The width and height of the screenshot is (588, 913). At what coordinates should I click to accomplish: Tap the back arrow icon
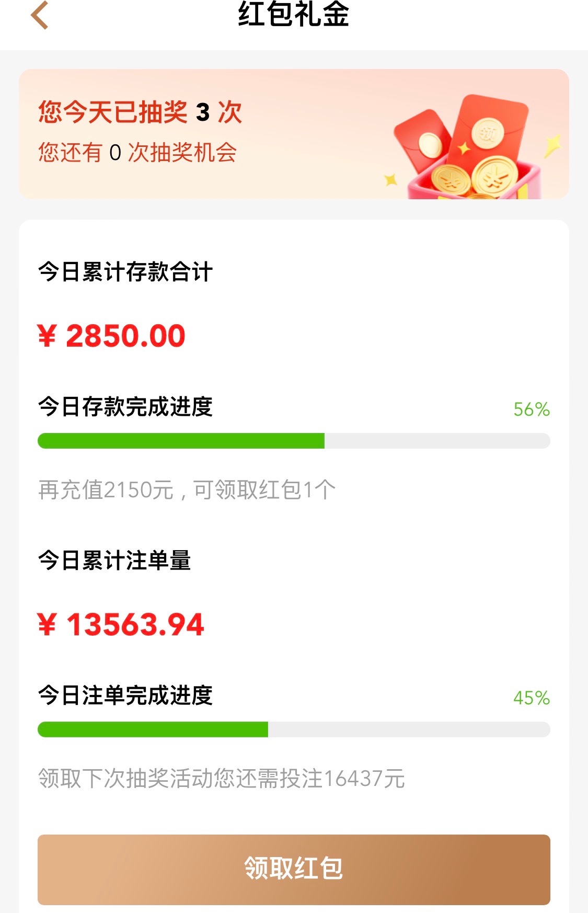40,15
